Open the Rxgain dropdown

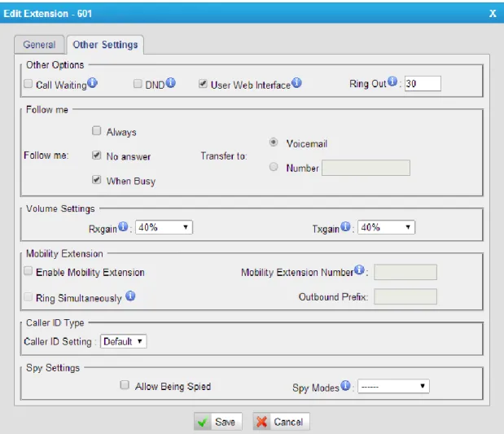coord(164,227)
